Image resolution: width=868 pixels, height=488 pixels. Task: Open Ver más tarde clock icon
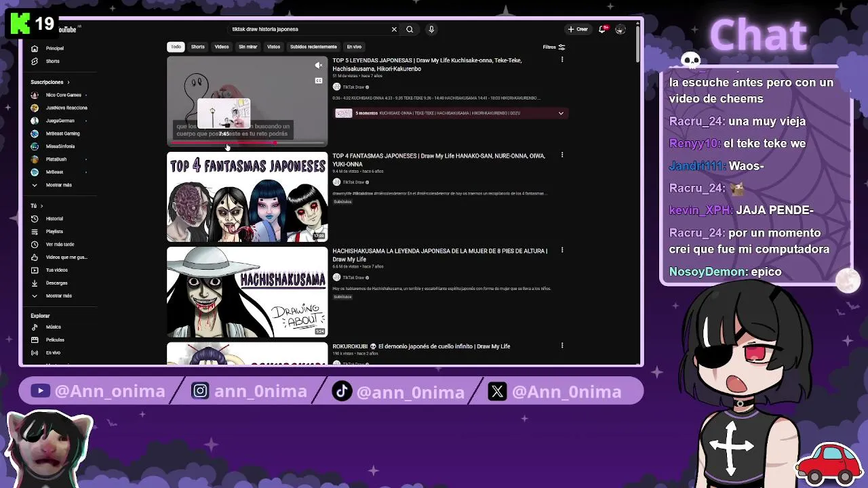[x=35, y=244]
